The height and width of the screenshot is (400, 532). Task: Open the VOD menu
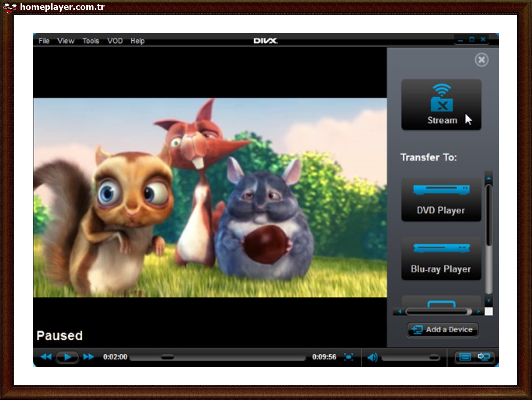click(115, 41)
